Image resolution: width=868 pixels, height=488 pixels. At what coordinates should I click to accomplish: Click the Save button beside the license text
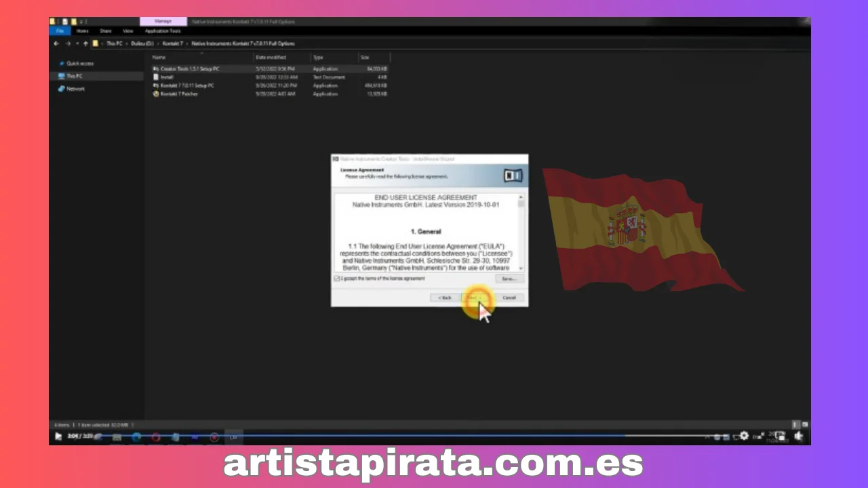[509, 279]
